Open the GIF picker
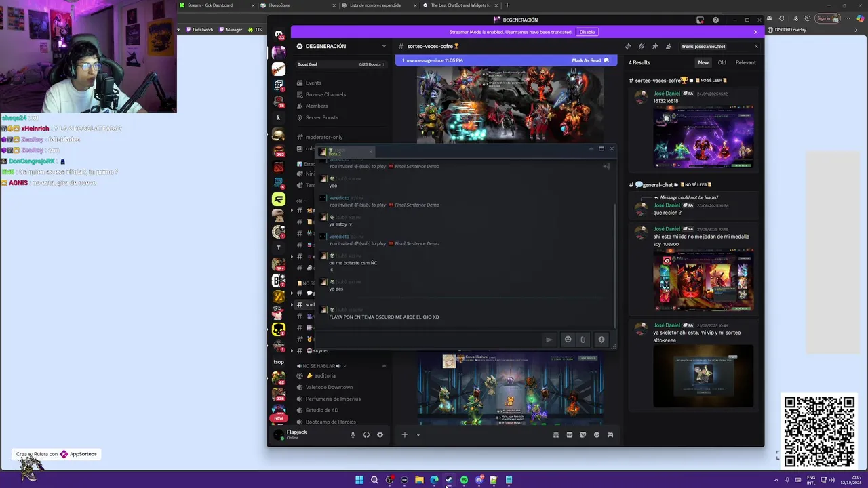 tap(570, 434)
